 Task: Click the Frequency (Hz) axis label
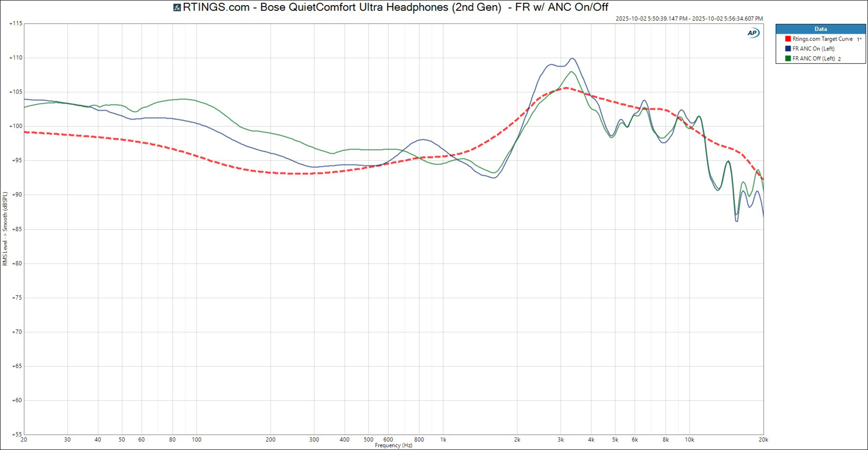(393, 445)
